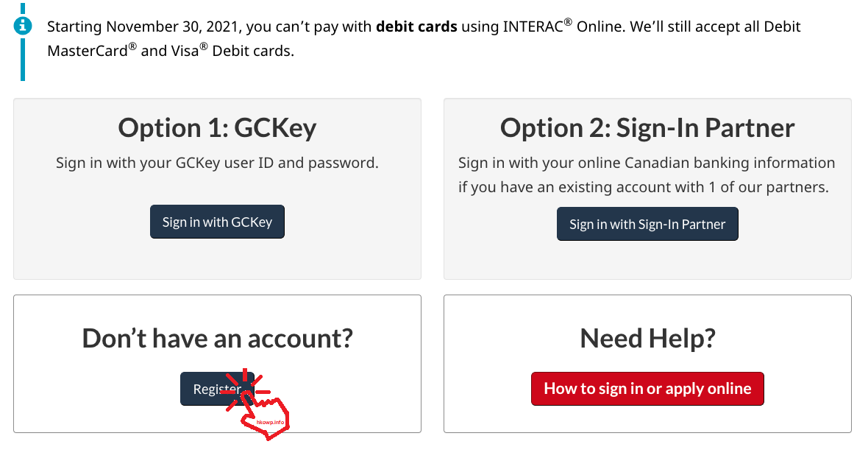Image resolution: width=868 pixels, height=458 pixels.
Task: Click the Canadian banking information description
Action: coord(647,163)
